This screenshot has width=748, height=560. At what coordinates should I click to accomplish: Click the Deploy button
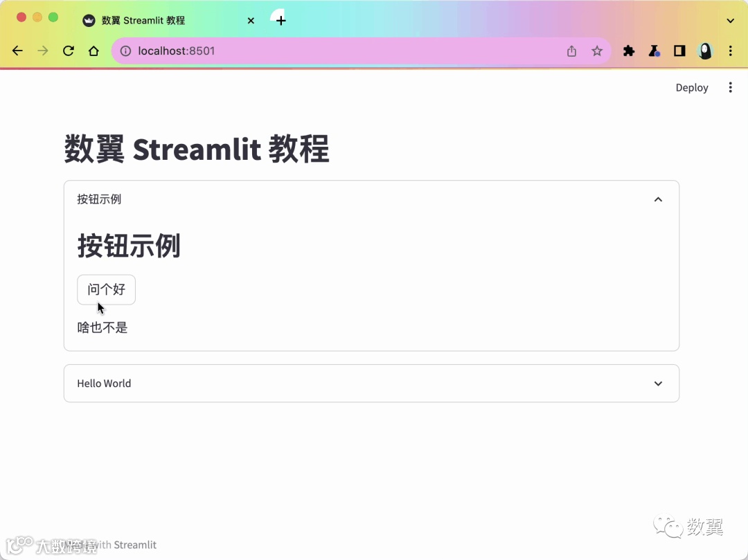click(x=692, y=88)
